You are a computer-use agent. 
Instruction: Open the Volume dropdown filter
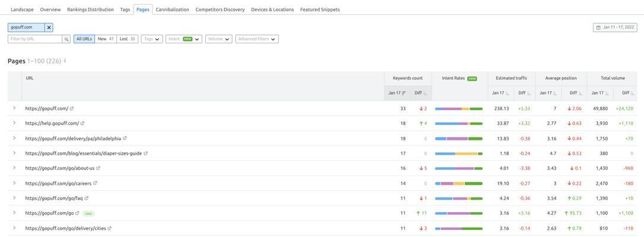click(218, 39)
